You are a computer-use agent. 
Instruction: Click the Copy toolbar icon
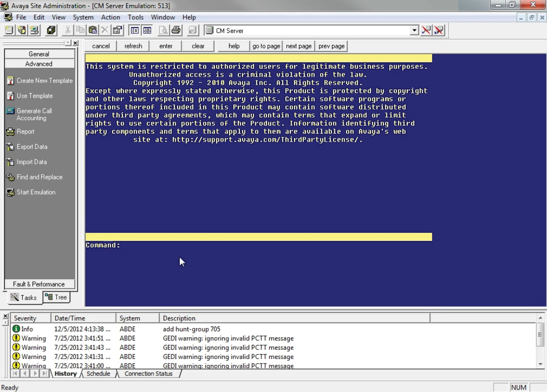(80, 31)
